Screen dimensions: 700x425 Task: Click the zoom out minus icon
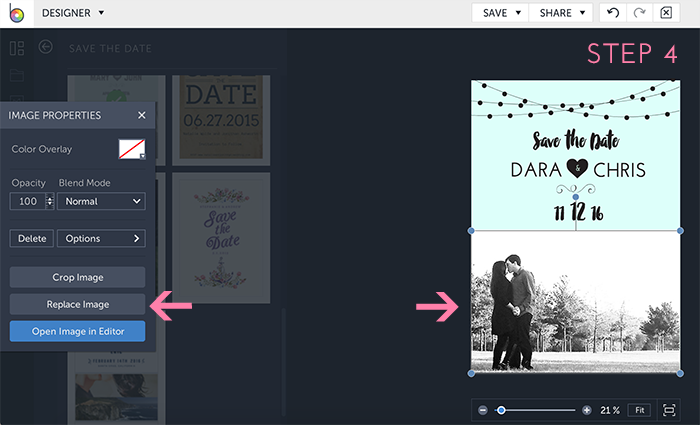[483, 410]
